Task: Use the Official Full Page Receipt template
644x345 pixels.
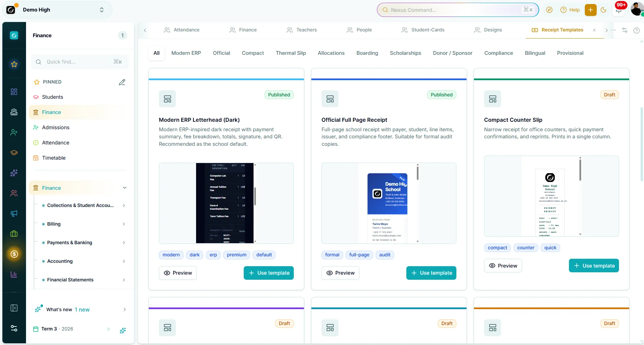Action: pyautogui.click(x=431, y=273)
